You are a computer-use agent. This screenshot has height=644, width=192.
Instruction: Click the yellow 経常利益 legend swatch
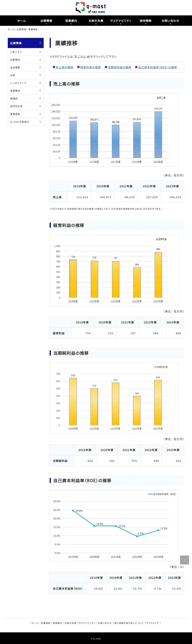pyautogui.click(x=157, y=239)
